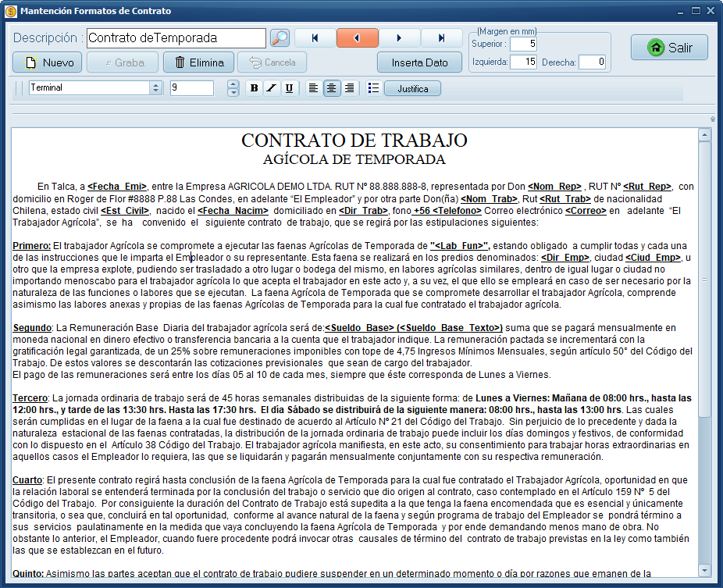Click the 'Quinto:' clause heading
Screen dimensions: 723x588
tap(28, 574)
